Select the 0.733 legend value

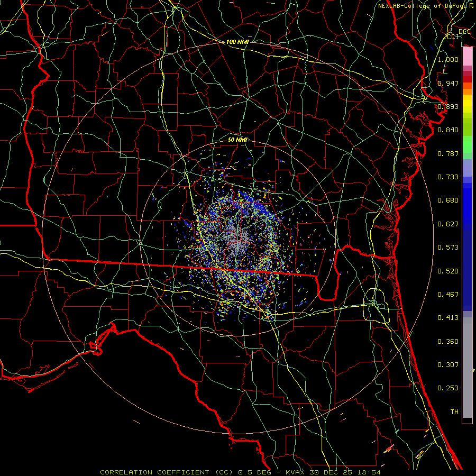tap(448, 177)
